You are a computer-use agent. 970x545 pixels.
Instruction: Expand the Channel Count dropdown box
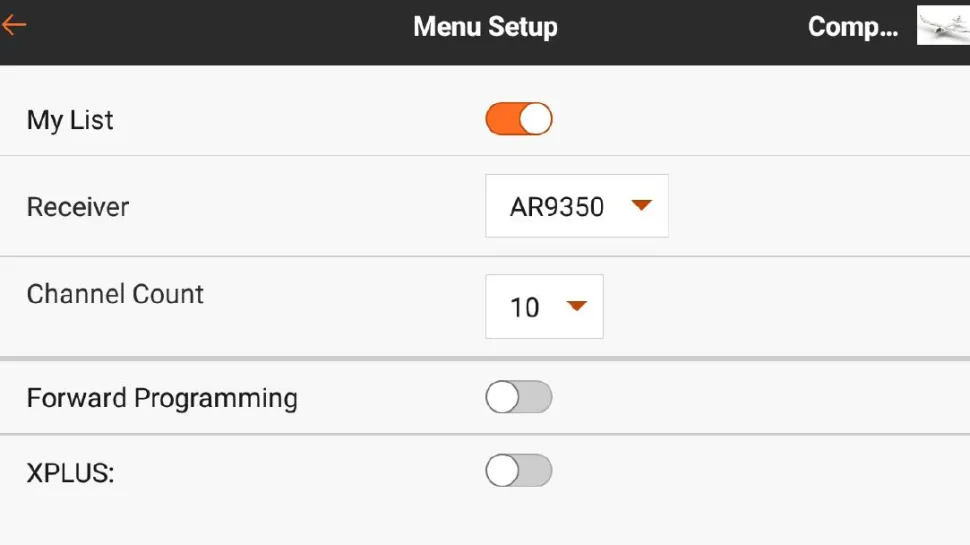(544, 307)
